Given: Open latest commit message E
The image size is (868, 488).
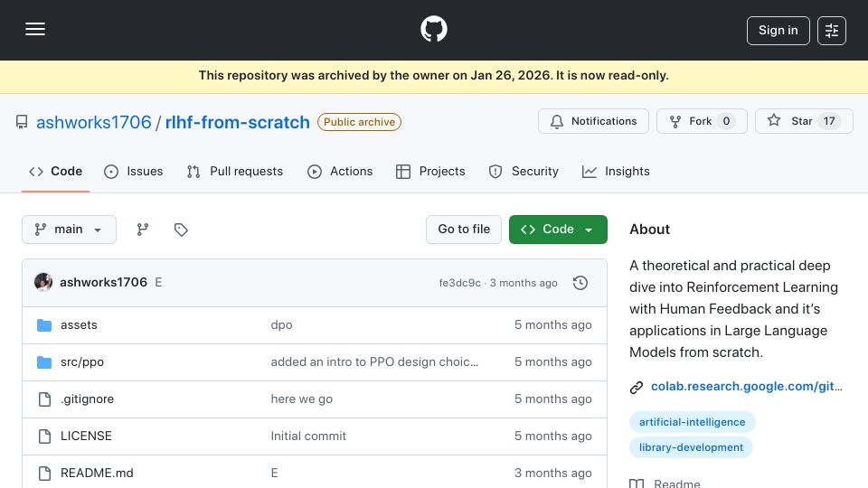Looking at the screenshot, I should coord(158,282).
